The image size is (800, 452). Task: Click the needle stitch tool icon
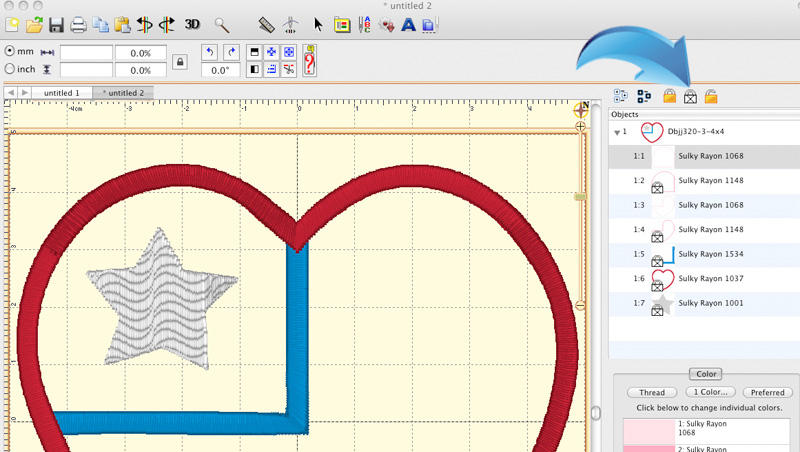[290, 24]
